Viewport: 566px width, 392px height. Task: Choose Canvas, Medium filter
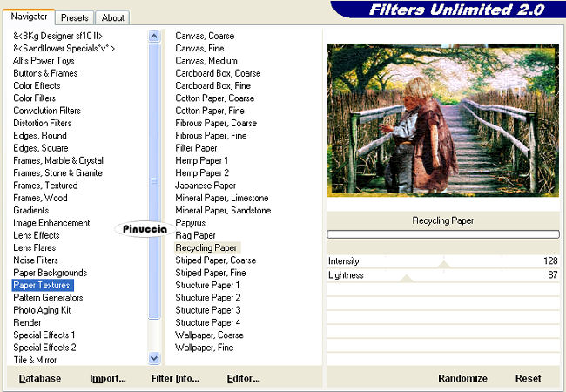206,61
